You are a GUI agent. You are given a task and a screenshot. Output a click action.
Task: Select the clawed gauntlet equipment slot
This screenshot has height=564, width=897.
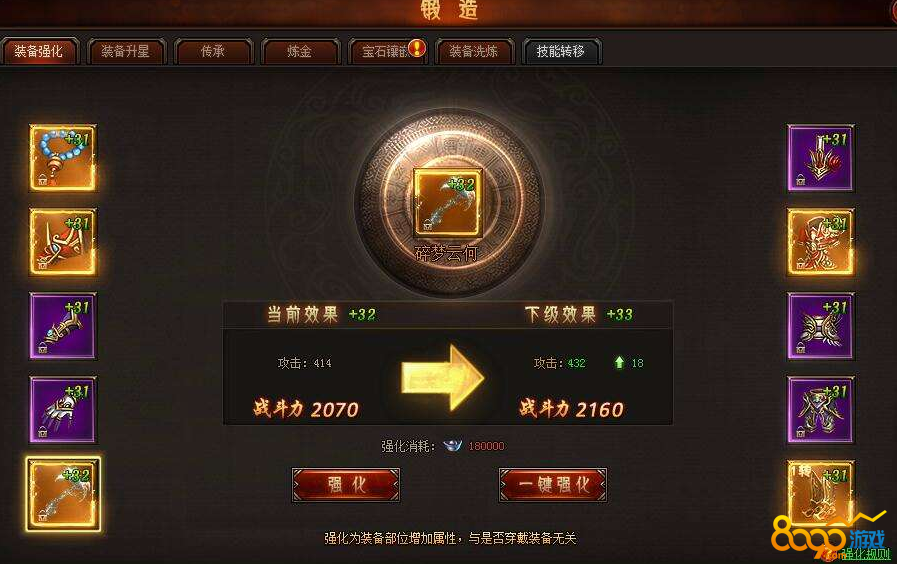click(63, 410)
